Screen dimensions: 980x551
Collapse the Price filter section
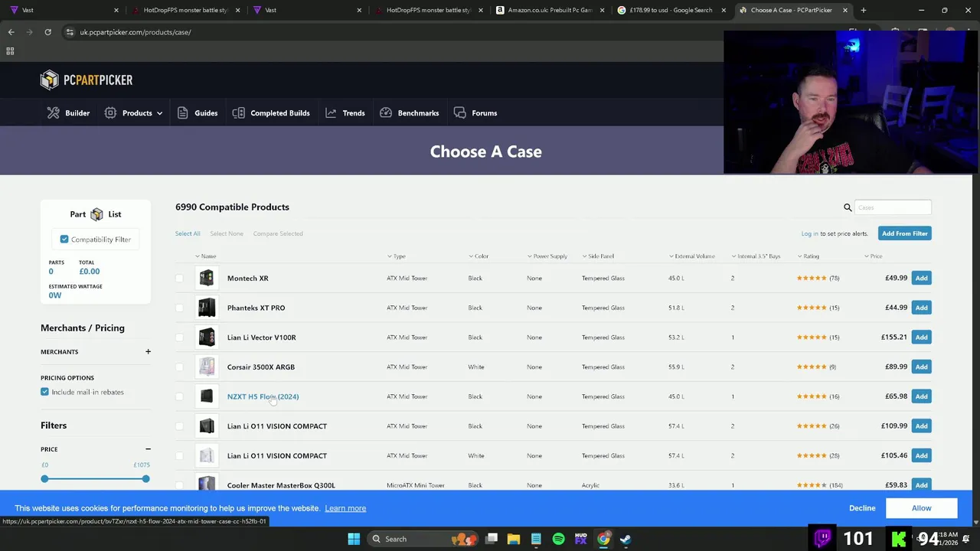[148, 449]
